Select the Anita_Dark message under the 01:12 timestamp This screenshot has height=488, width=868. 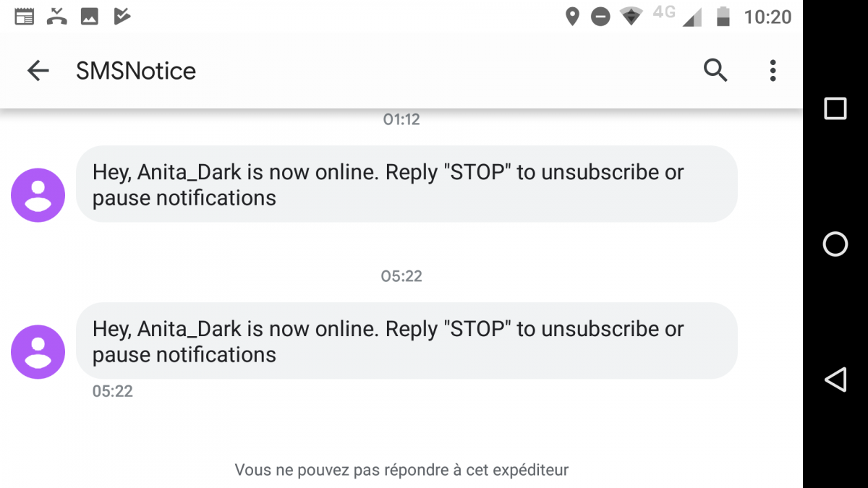point(406,184)
